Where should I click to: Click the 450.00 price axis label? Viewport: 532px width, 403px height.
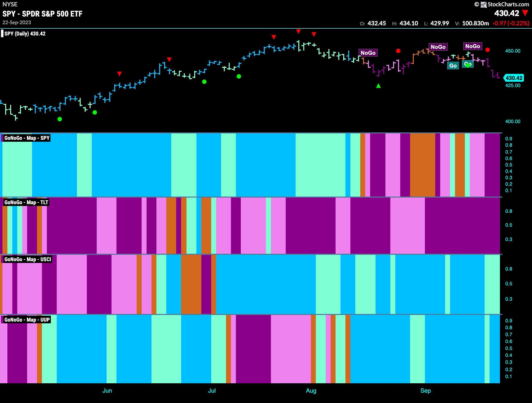(513, 51)
